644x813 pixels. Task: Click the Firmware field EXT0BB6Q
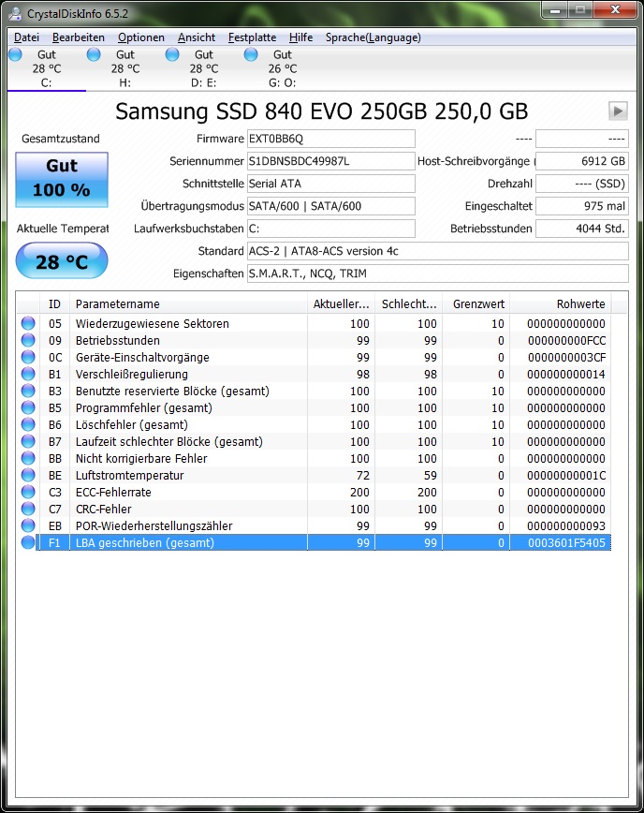(x=331, y=139)
